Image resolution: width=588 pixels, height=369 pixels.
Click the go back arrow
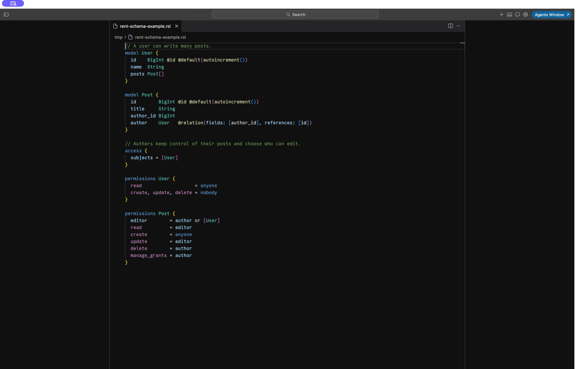[x=197, y=15]
